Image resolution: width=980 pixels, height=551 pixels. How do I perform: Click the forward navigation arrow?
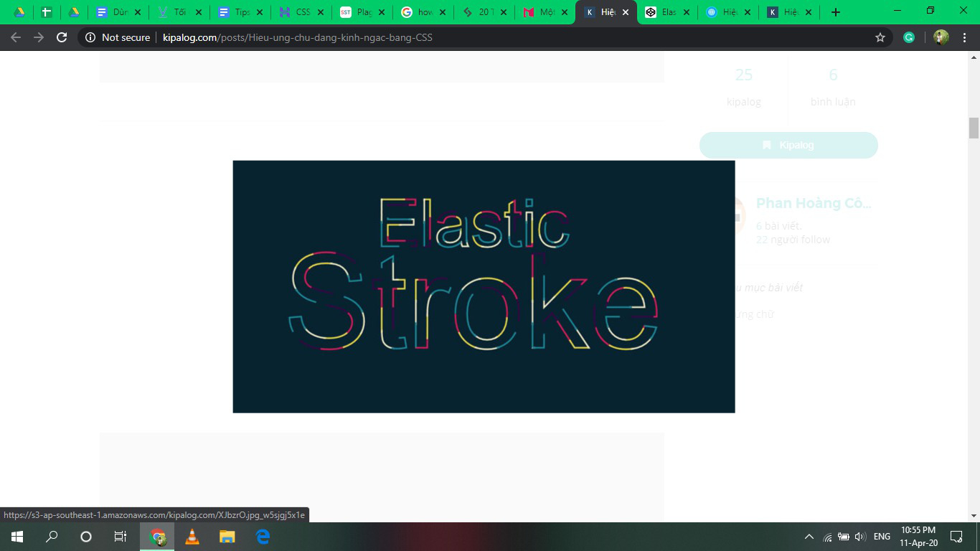(38, 37)
